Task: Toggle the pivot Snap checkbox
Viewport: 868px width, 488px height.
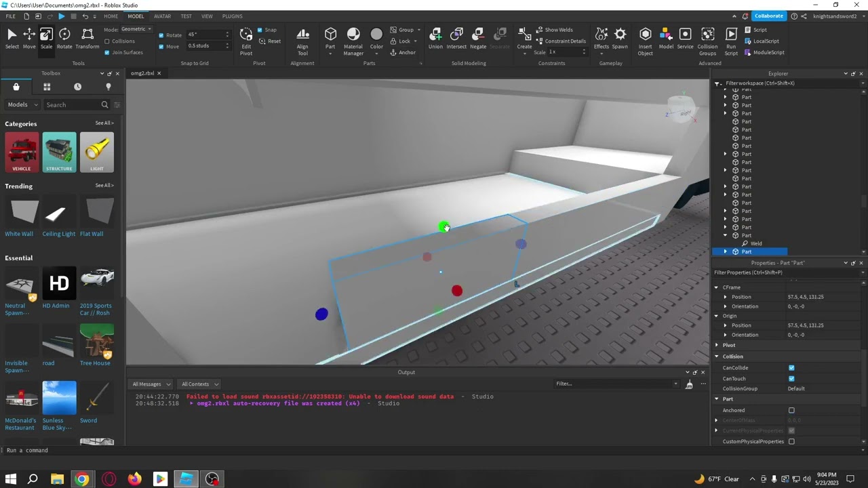Action: [260, 30]
